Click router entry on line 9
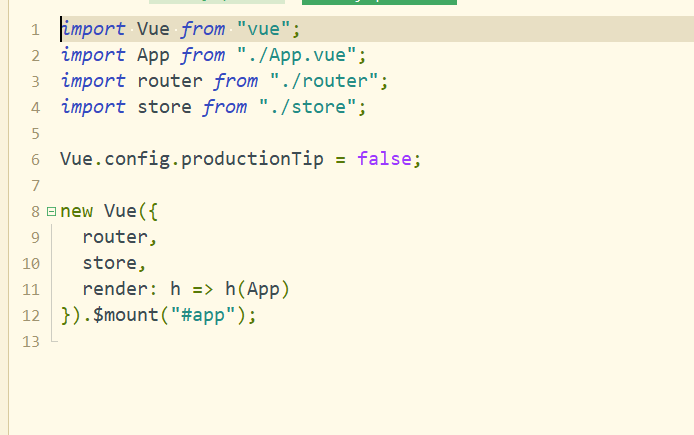The width and height of the screenshot is (694, 435). 115,237
